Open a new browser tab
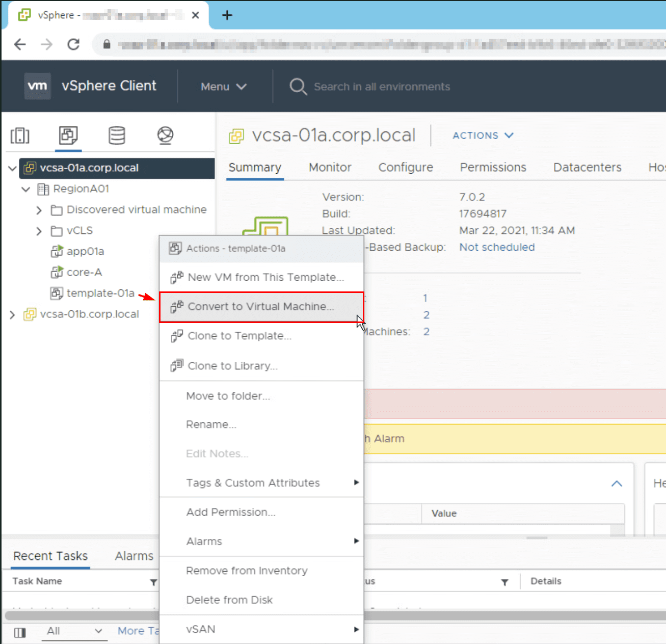Viewport: 666px width, 644px height. 227,15
